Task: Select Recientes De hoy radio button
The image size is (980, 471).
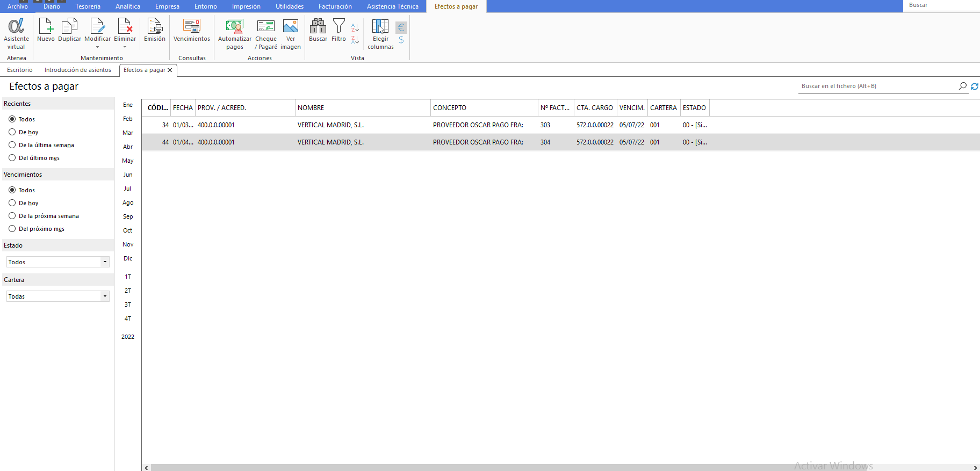Action: [12, 132]
